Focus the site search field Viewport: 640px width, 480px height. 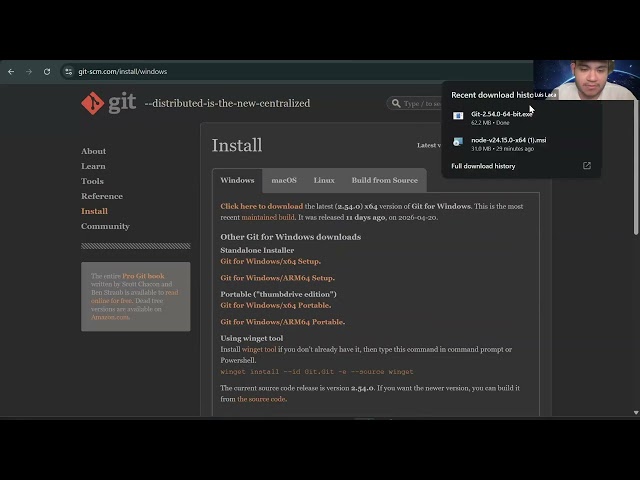[416, 103]
